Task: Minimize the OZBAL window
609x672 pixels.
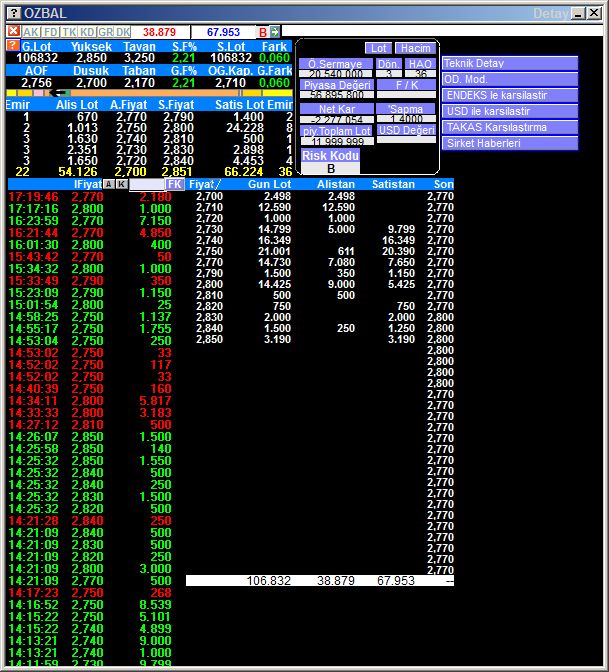Action: point(578,13)
